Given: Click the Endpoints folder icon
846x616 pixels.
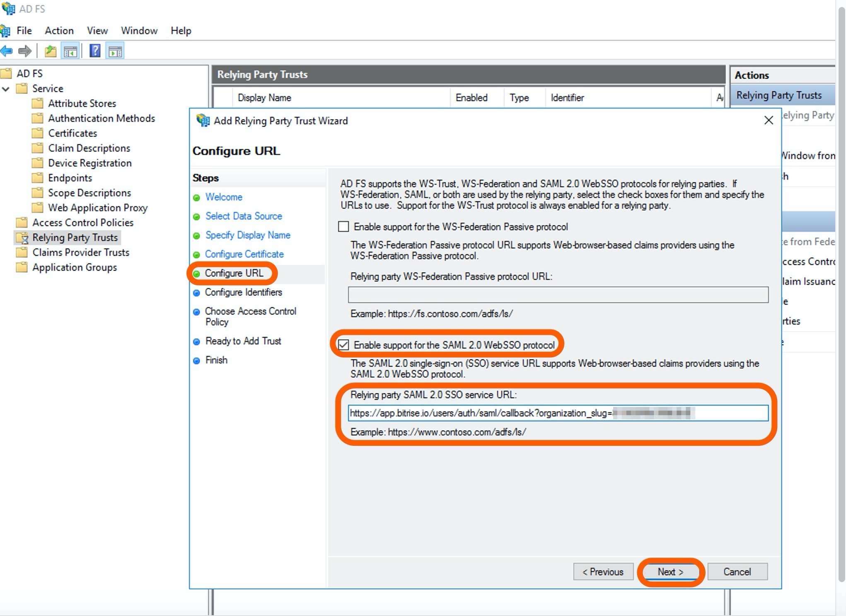Looking at the screenshot, I should pos(38,178).
